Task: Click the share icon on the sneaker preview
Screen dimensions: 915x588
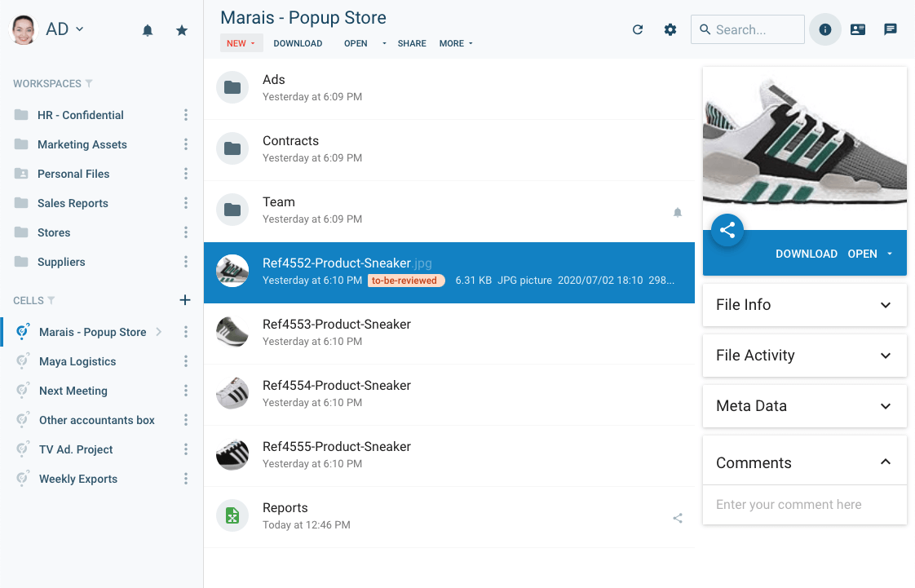Action: pyautogui.click(x=727, y=230)
